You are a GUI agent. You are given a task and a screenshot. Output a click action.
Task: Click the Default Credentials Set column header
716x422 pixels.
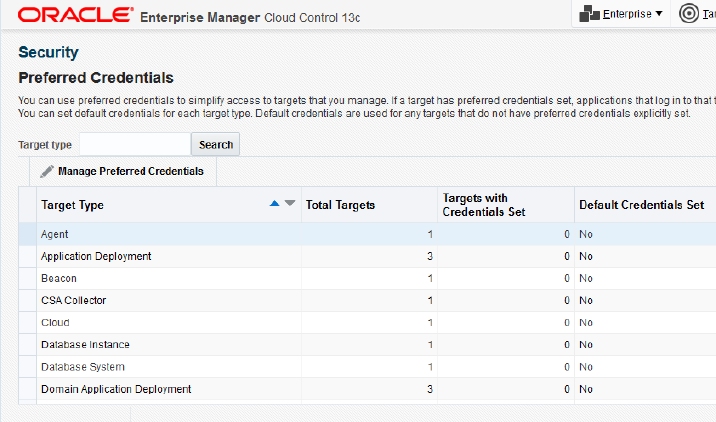click(x=645, y=205)
